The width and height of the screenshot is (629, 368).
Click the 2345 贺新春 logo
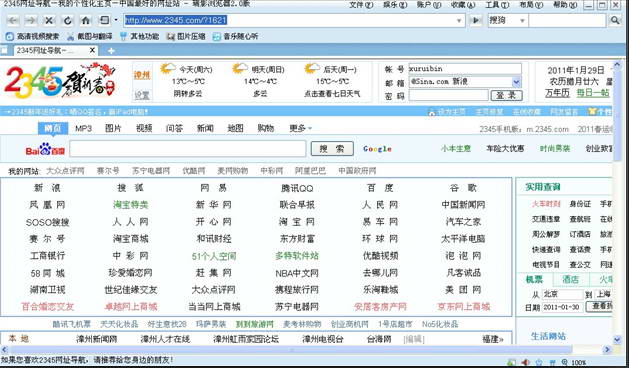pos(60,80)
